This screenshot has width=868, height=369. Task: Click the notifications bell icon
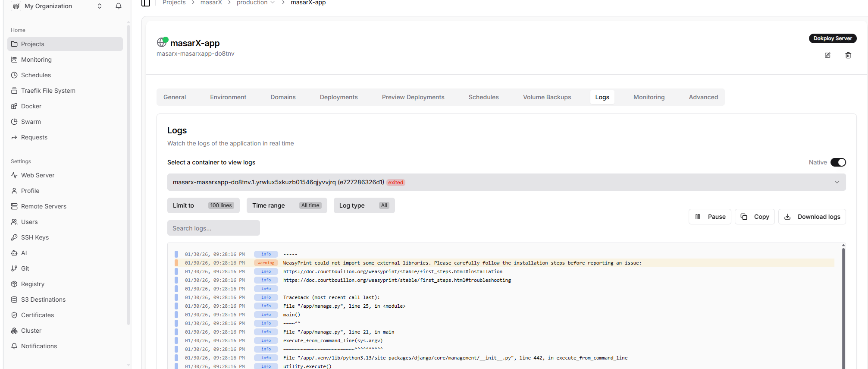coord(119,6)
